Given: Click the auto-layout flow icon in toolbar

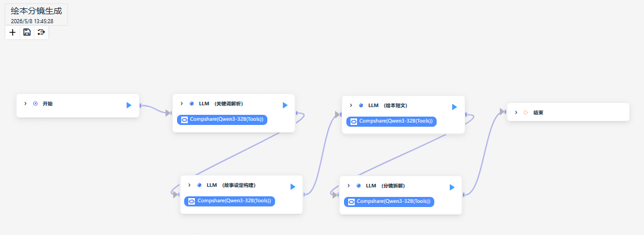Looking at the screenshot, I should point(41,32).
